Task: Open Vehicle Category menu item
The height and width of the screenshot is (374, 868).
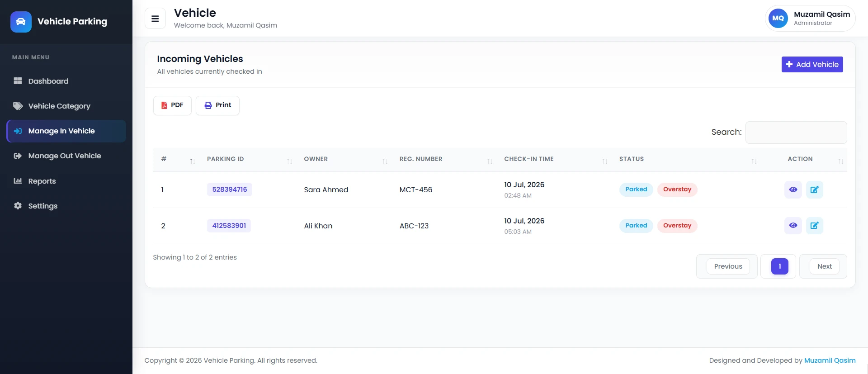Action: 66,106
